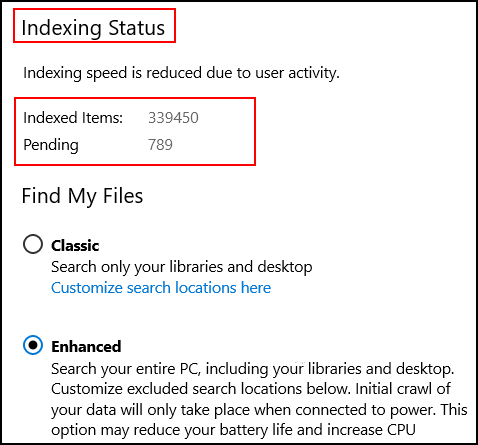
Task: Click the word Files in Find My Files
Action: [x=123, y=195]
